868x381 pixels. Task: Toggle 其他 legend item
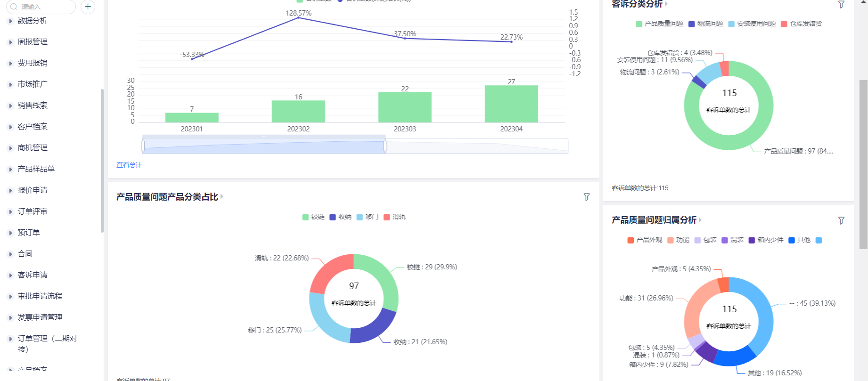point(800,240)
